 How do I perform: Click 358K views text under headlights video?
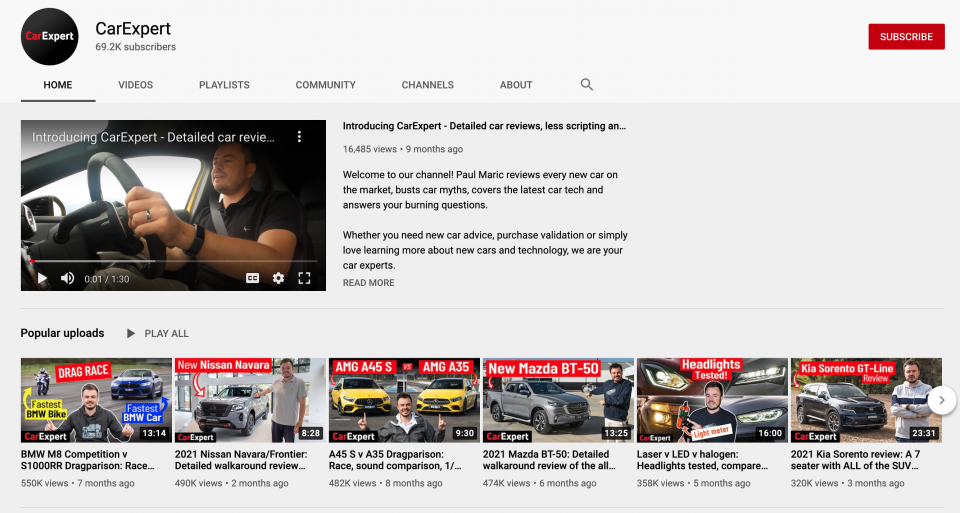click(x=661, y=483)
